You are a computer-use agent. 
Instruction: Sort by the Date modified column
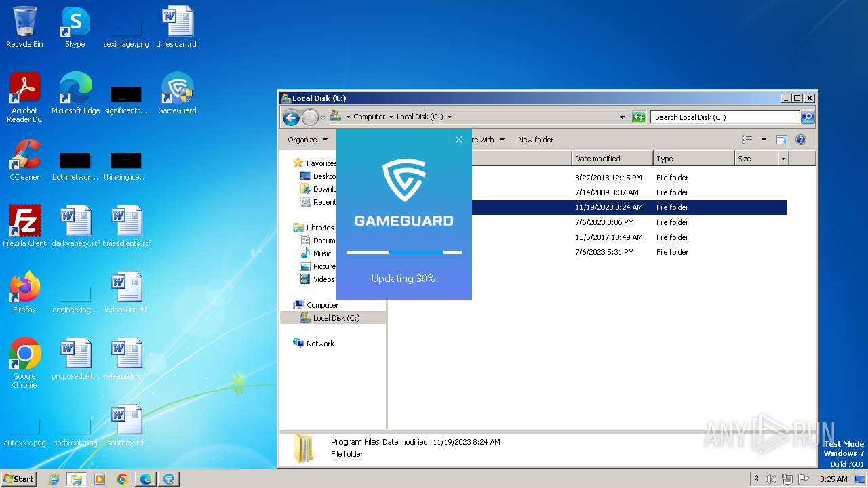612,159
